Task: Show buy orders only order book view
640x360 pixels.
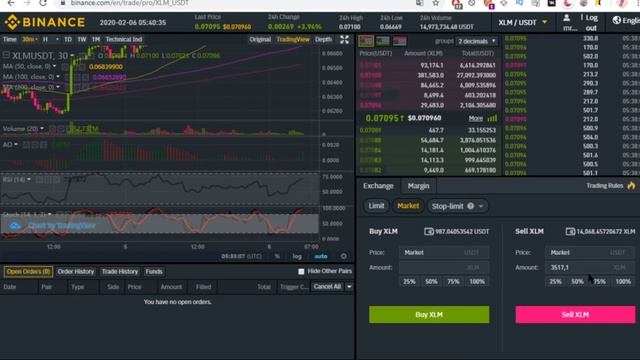Action: 383,41
